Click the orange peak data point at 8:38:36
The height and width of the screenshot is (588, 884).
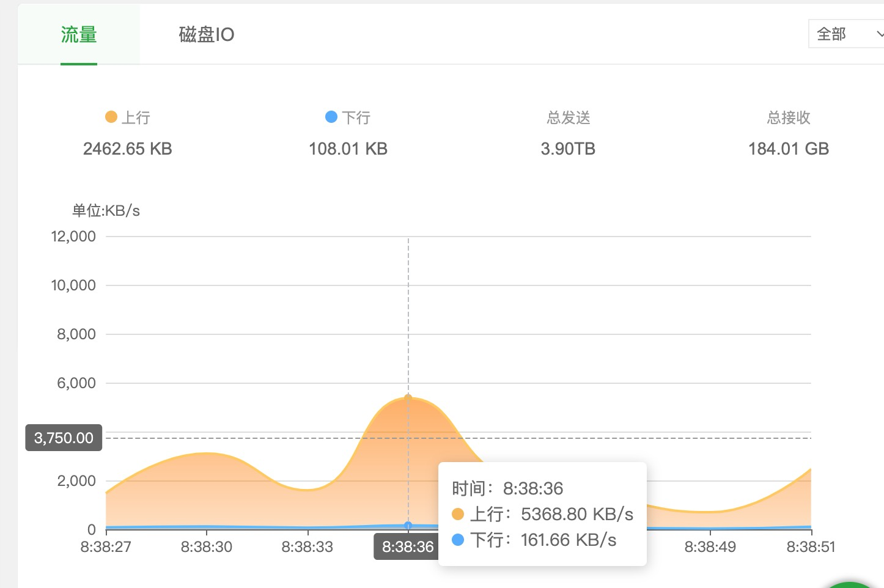(408, 396)
